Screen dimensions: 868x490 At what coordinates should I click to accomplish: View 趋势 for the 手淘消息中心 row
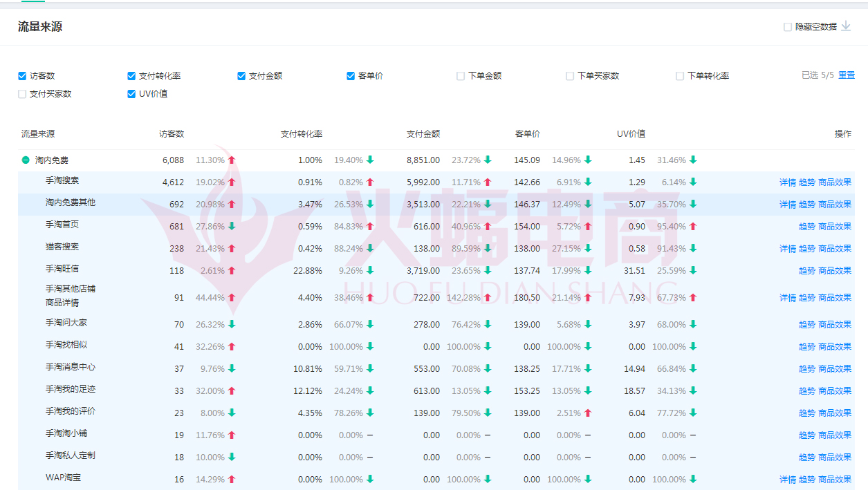point(807,369)
